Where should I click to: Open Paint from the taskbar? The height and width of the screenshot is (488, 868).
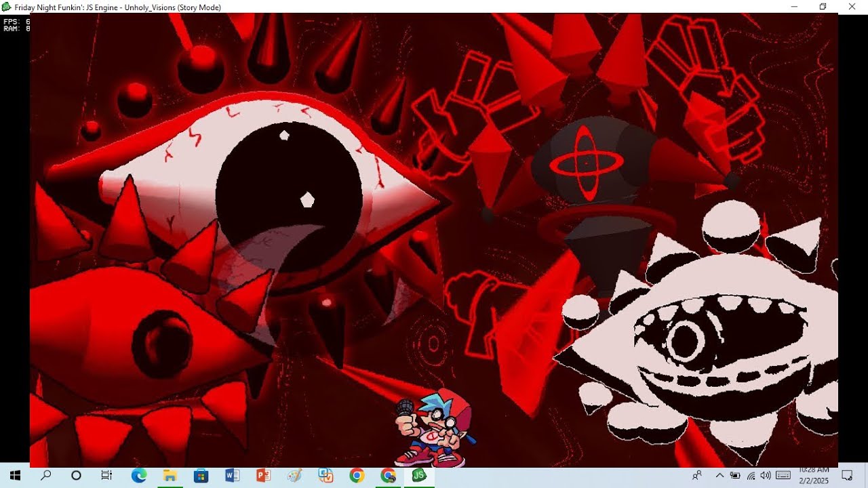pos(294,476)
